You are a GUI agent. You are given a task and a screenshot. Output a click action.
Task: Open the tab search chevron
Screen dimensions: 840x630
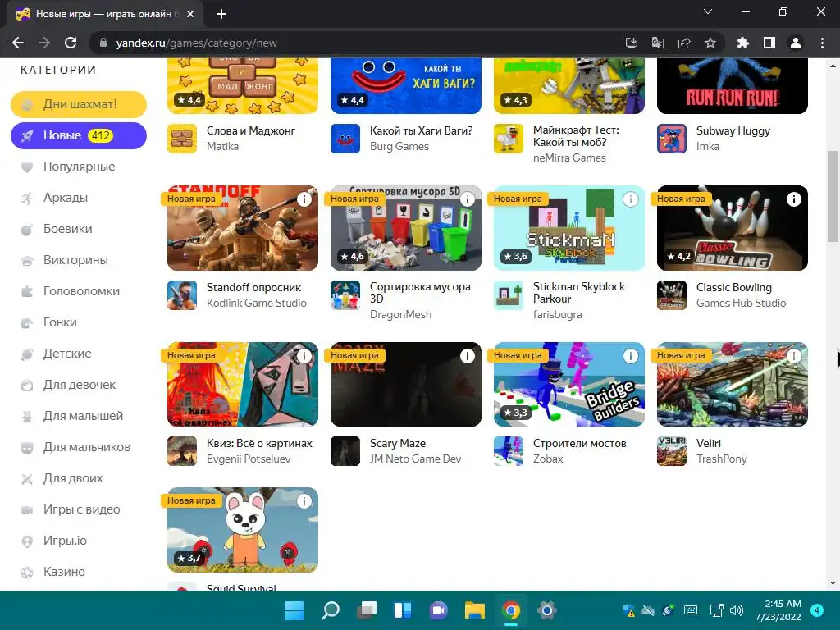point(708,11)
